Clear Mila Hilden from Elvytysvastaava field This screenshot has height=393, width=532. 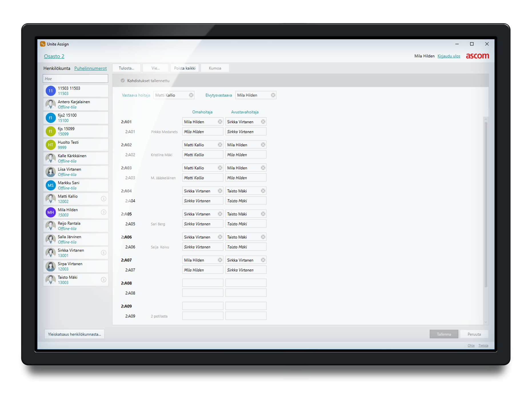click(x=273, y=95)
